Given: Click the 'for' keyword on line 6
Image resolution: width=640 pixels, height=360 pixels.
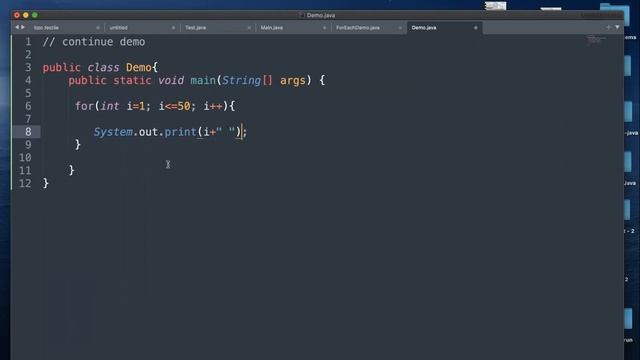Looking at the screenshot, I should (x=84, y=106).
